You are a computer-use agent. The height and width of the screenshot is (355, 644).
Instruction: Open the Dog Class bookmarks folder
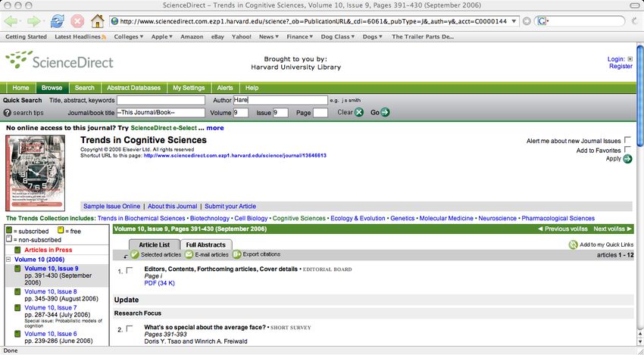tap(338, 37)
